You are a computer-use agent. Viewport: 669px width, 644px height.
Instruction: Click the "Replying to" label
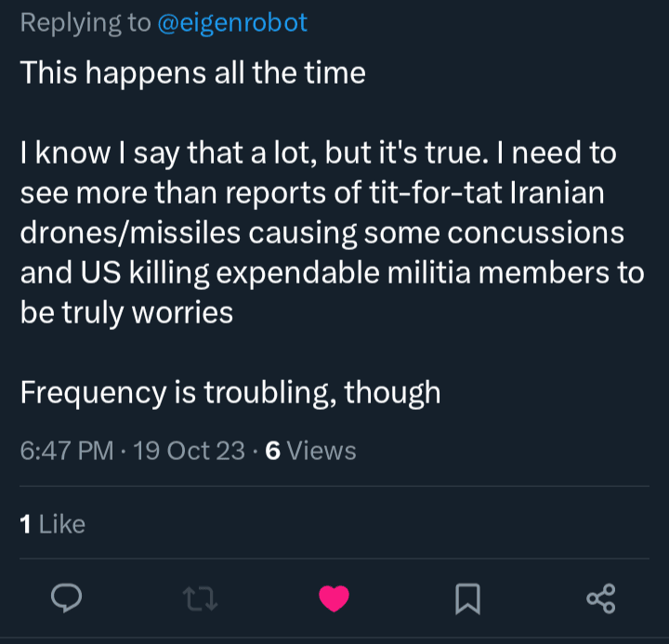[85, 23]
